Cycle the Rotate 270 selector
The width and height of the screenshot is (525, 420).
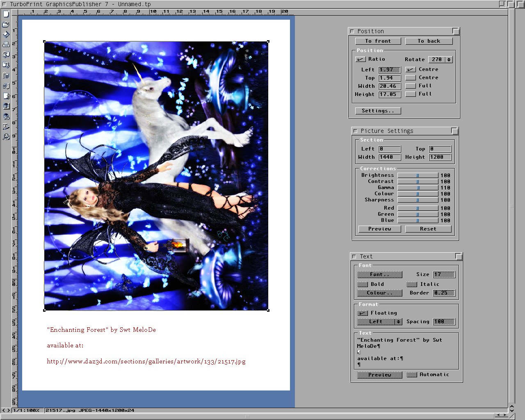(441, 59)
